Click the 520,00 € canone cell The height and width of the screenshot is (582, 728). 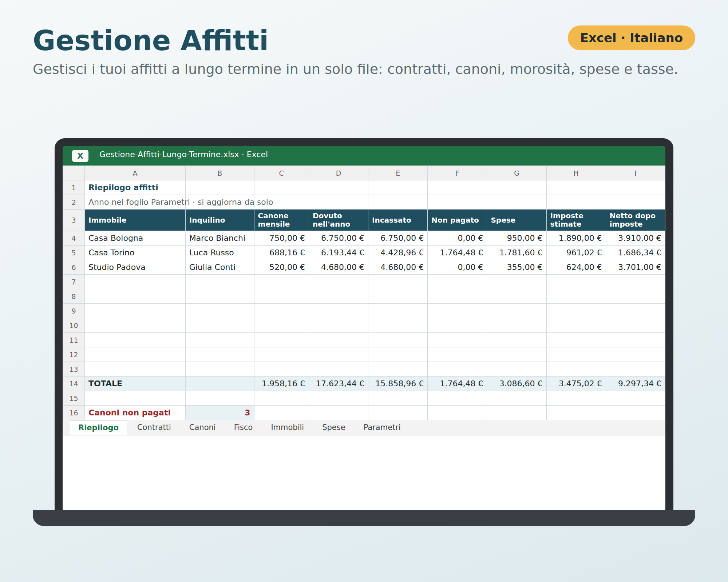tap(281, 267)
